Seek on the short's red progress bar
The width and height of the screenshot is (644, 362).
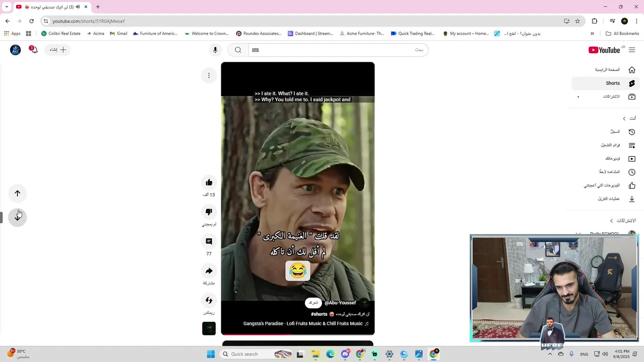[298, 334]
